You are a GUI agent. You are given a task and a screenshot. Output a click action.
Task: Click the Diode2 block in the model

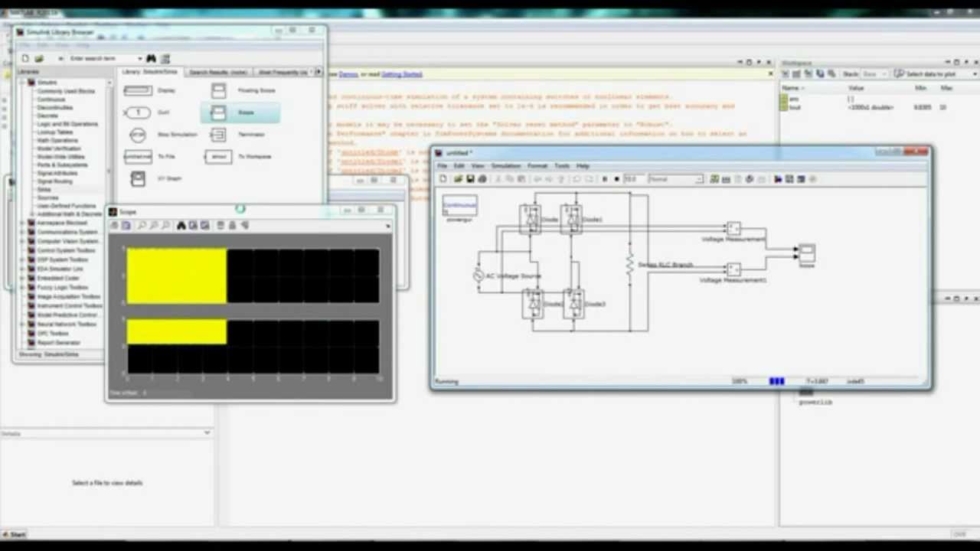532,303
